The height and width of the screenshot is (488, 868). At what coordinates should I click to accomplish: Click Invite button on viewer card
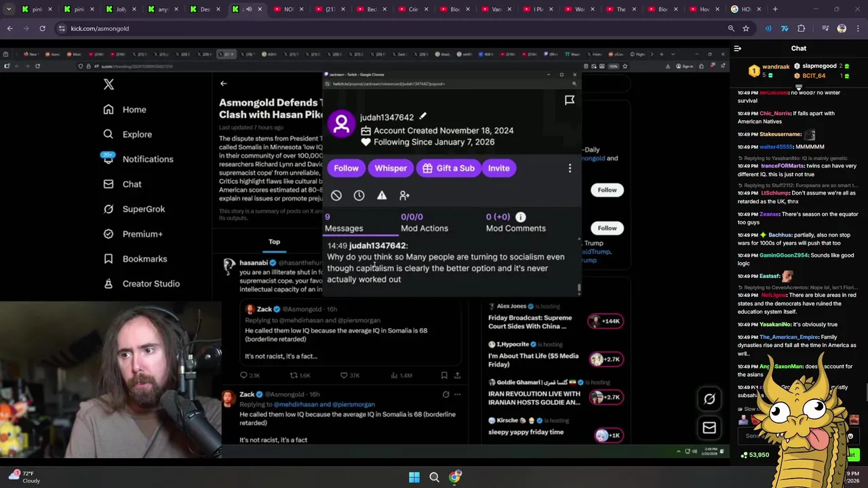pos(498,168)
